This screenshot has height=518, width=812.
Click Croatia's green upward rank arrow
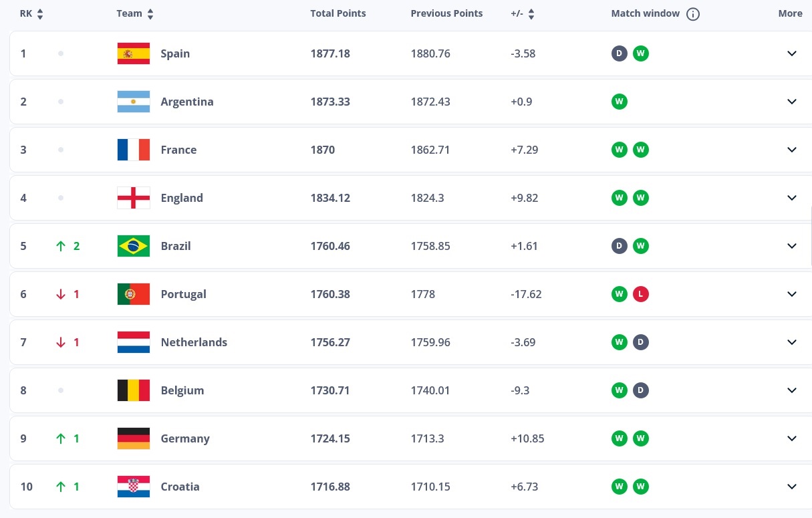59,487
